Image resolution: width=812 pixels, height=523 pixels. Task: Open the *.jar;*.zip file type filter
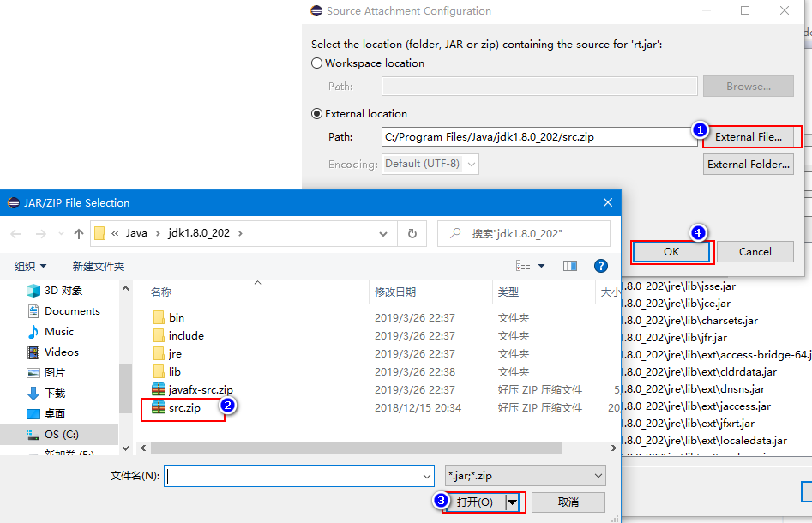coord(525,476)
